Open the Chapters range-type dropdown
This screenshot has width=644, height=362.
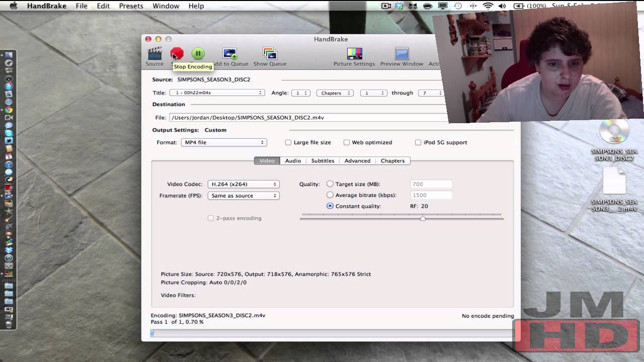335,93
